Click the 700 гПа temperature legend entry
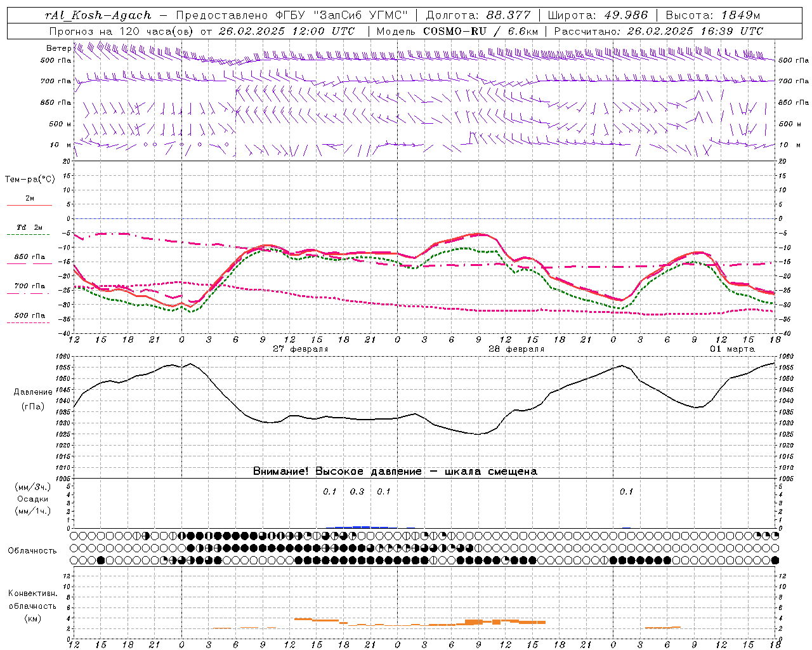This screenshot has width=812, height=650. (x=29, y=286)
